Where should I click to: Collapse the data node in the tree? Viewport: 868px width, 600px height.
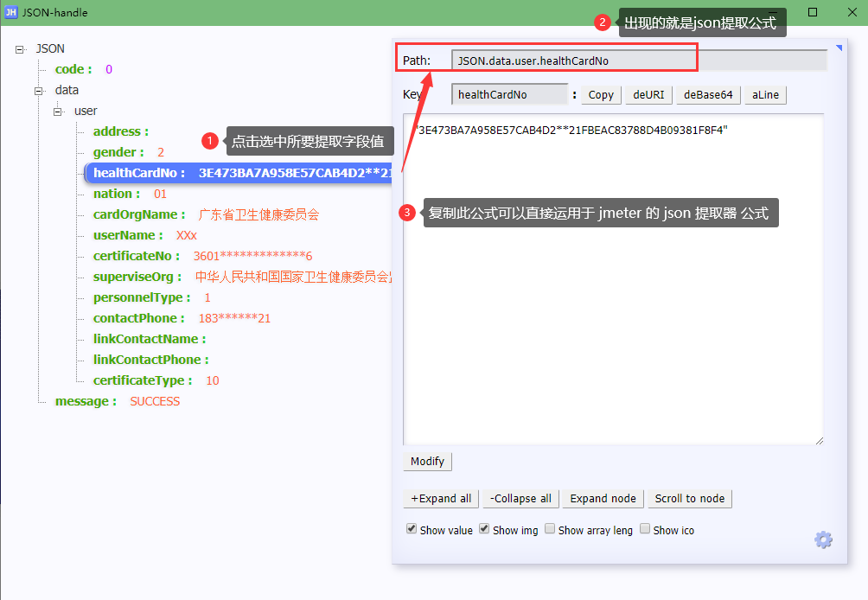click(37, 90)
